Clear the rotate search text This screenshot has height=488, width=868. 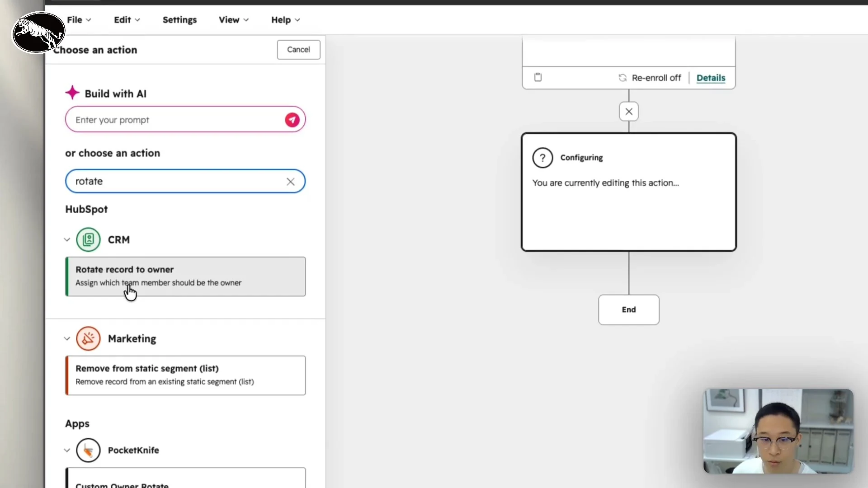click(290, 182)
